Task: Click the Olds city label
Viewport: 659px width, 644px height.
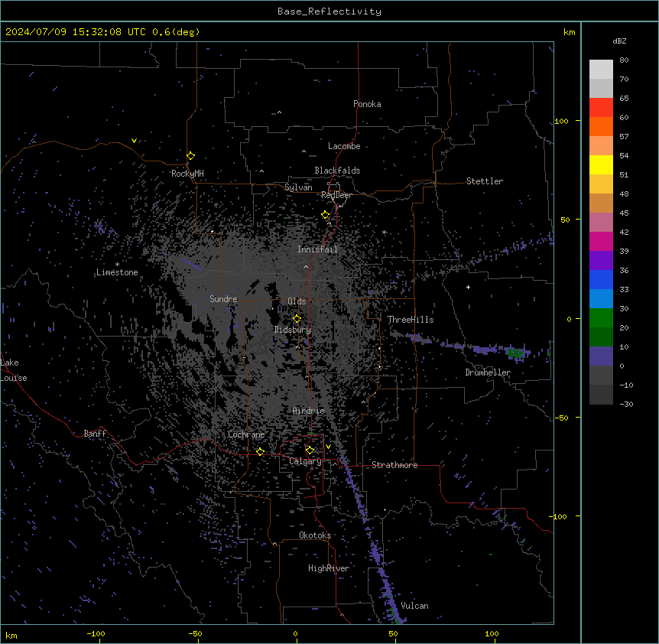Action: (x=297, y=301)
